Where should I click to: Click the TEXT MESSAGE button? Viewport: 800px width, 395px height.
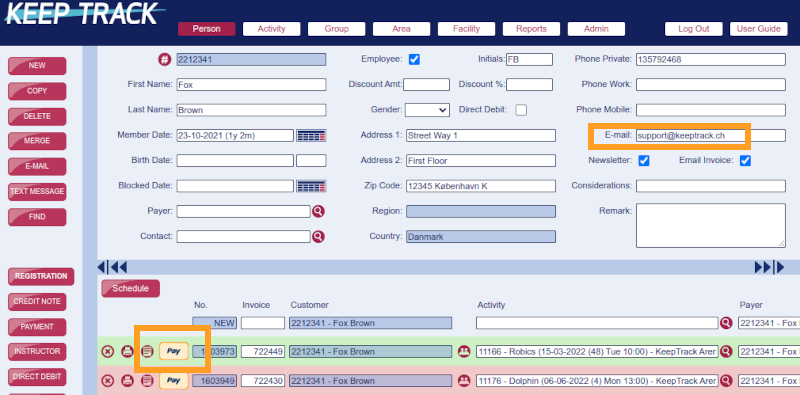[37, 192]
